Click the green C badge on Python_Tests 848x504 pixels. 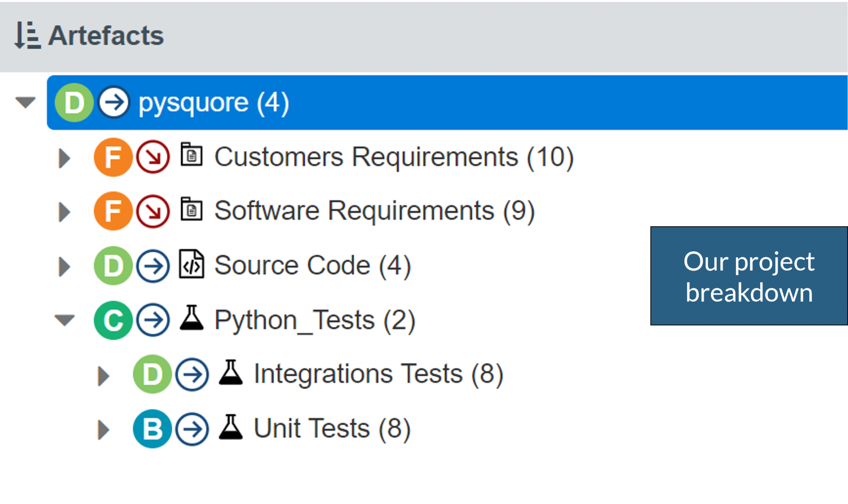113,319
